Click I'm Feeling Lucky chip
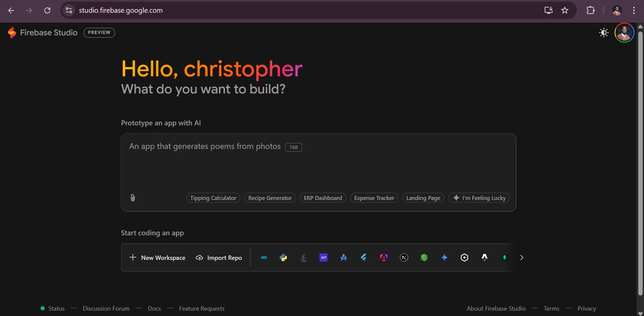Viewport: 644px width, 316px height. coord(479,198)
